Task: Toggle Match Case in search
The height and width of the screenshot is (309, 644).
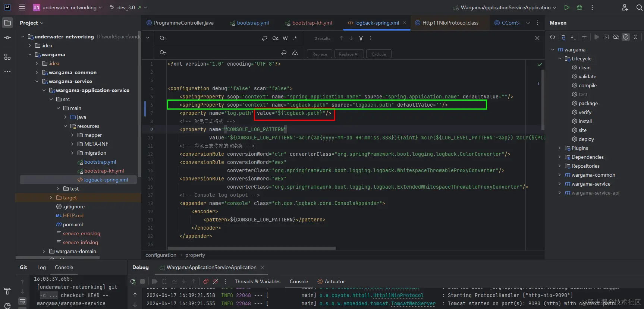Action: coord(276,38)
